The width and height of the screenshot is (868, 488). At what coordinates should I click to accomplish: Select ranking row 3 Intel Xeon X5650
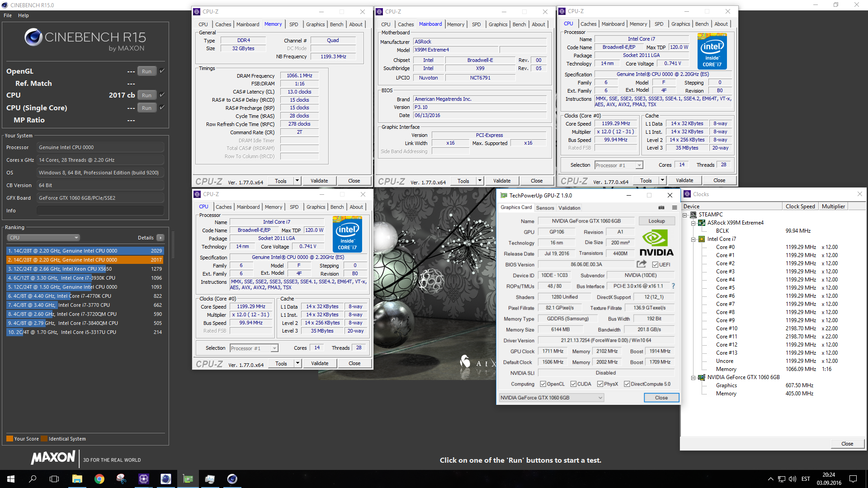click(x=85, y=269)
